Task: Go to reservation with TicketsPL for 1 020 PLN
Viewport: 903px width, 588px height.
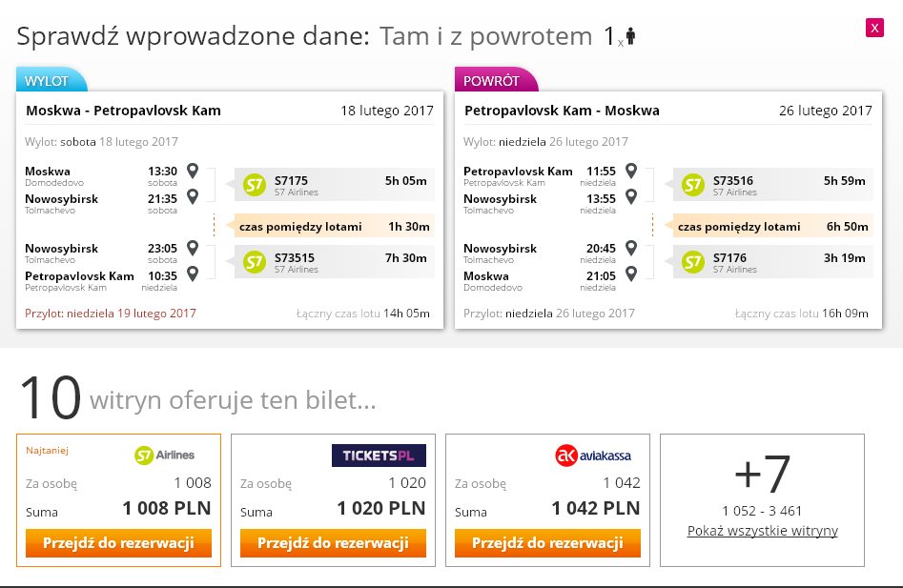Action: [333, 543]
